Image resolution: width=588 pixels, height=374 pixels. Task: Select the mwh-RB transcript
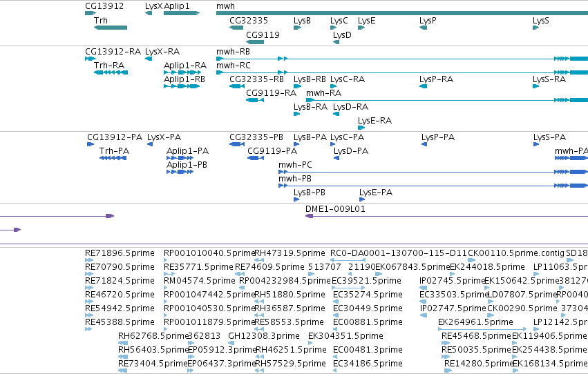point(402,59)
